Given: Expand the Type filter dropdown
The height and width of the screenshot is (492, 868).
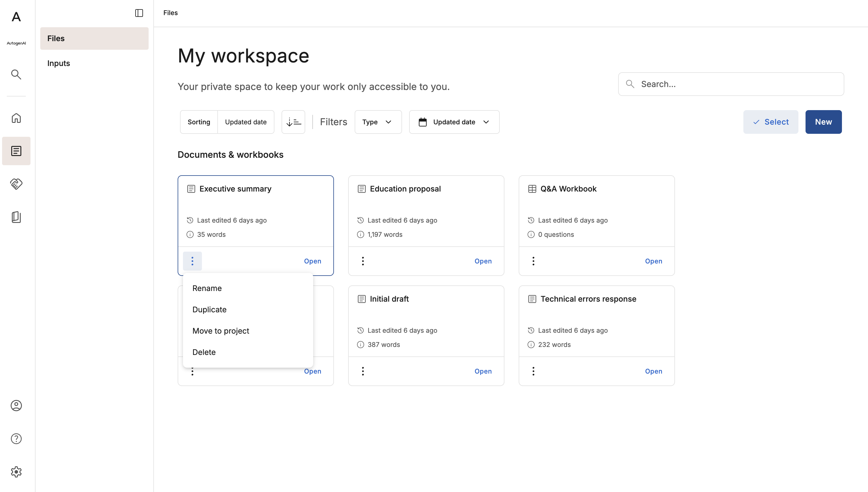Looking at the screenshot, I should pyautogui.click(x=378, y=122).
